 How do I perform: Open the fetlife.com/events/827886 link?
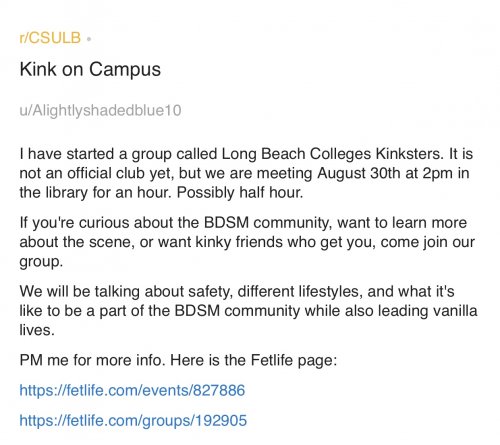[132, 390]
